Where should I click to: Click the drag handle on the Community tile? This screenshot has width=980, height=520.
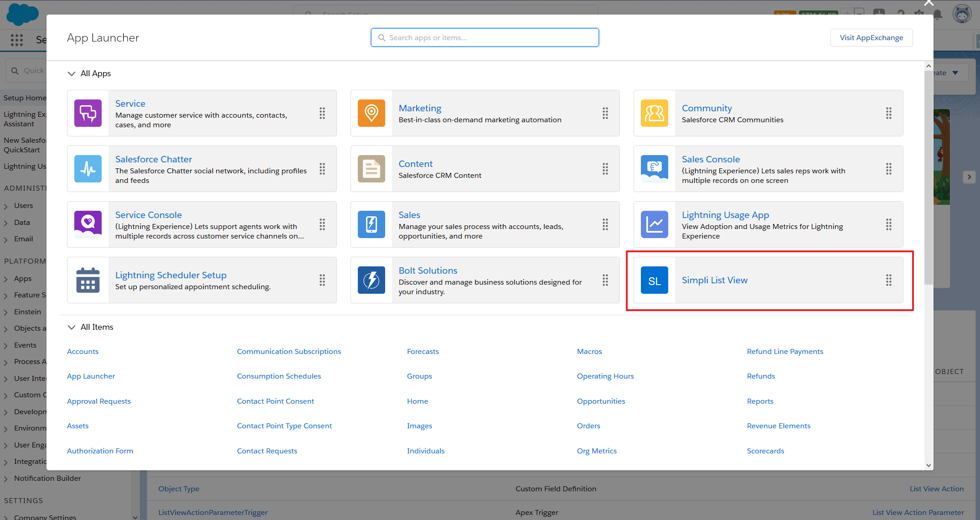889,113
